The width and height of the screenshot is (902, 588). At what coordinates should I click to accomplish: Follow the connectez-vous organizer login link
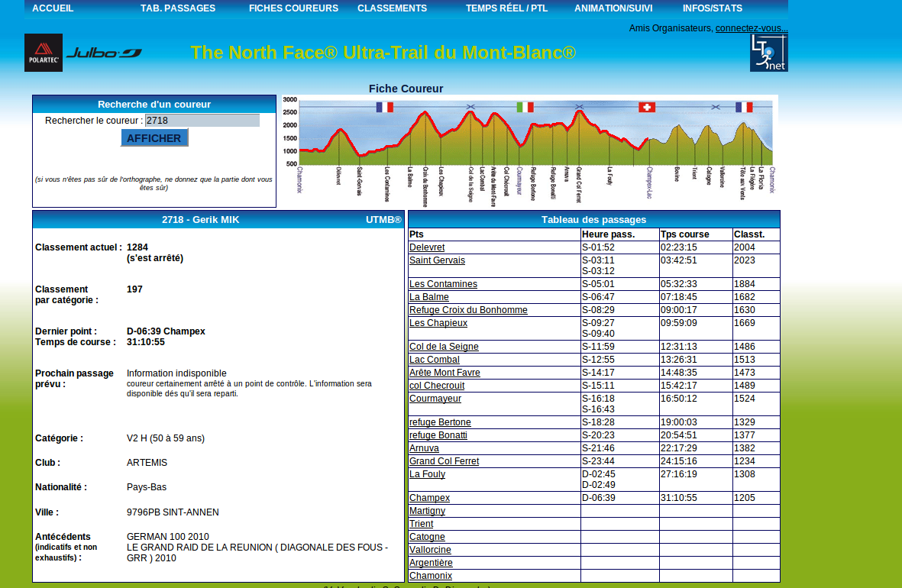click(x=752, y=28)
